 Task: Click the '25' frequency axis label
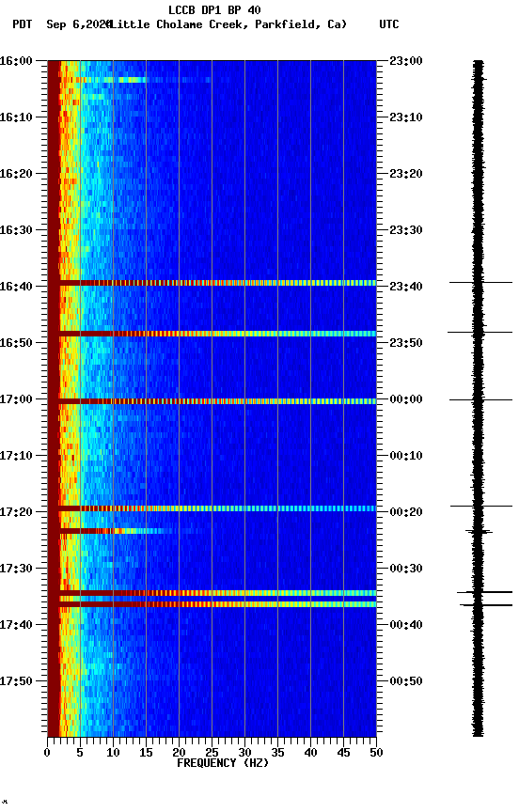(212, 753)
